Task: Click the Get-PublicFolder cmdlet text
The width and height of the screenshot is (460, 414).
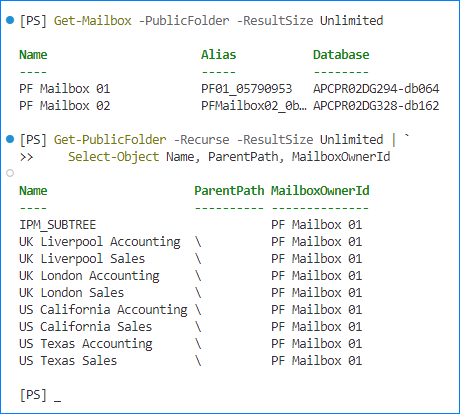Action: pos(110,140)
